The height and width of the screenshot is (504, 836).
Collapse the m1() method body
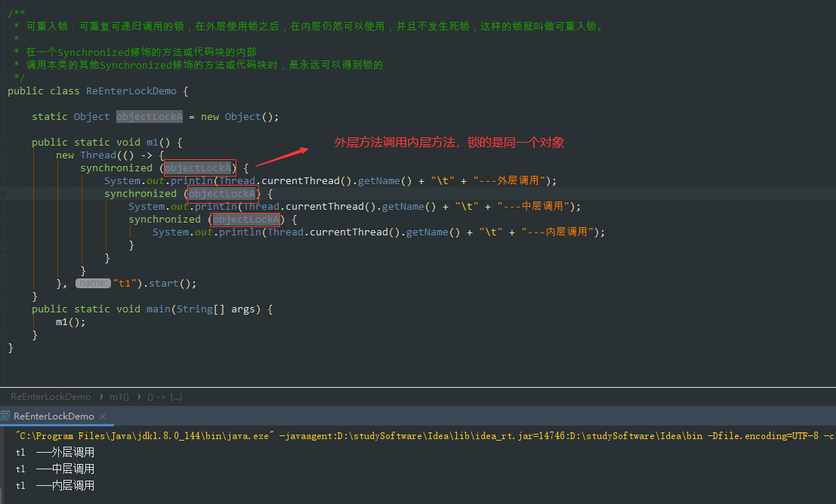pos(3,143)
